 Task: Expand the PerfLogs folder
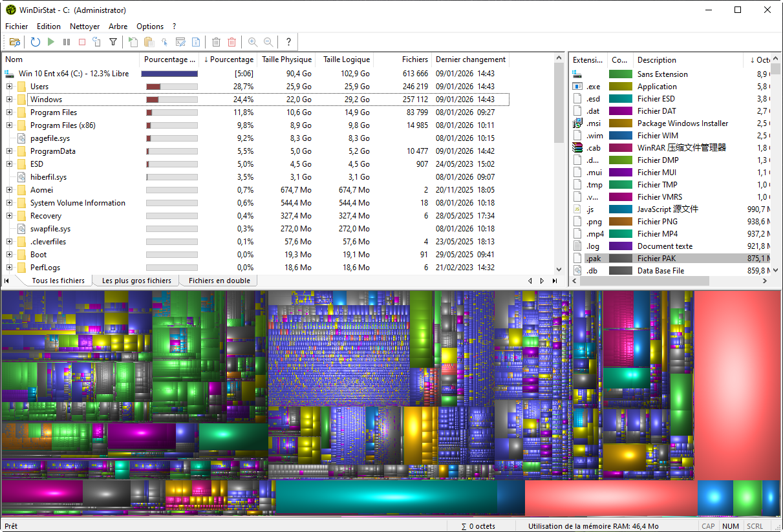click(9, 268)
